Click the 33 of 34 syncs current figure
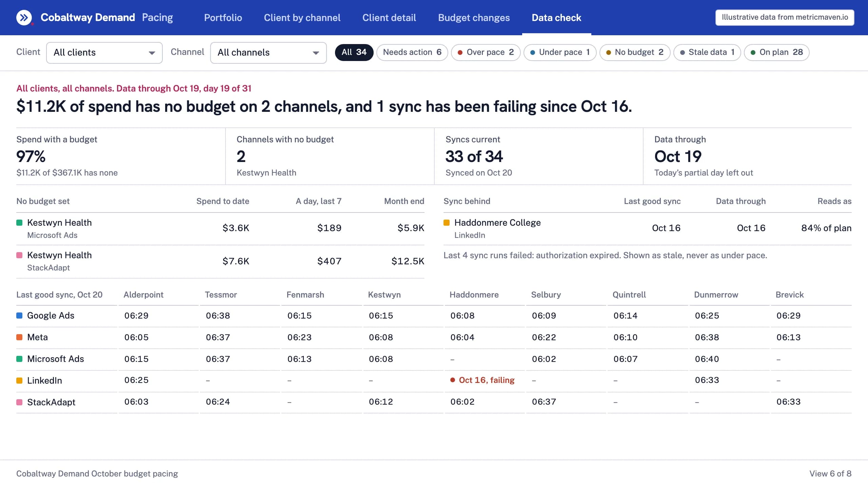Viewport: 868px width, 488px height. pyautogui.click(x=474, y=157)
